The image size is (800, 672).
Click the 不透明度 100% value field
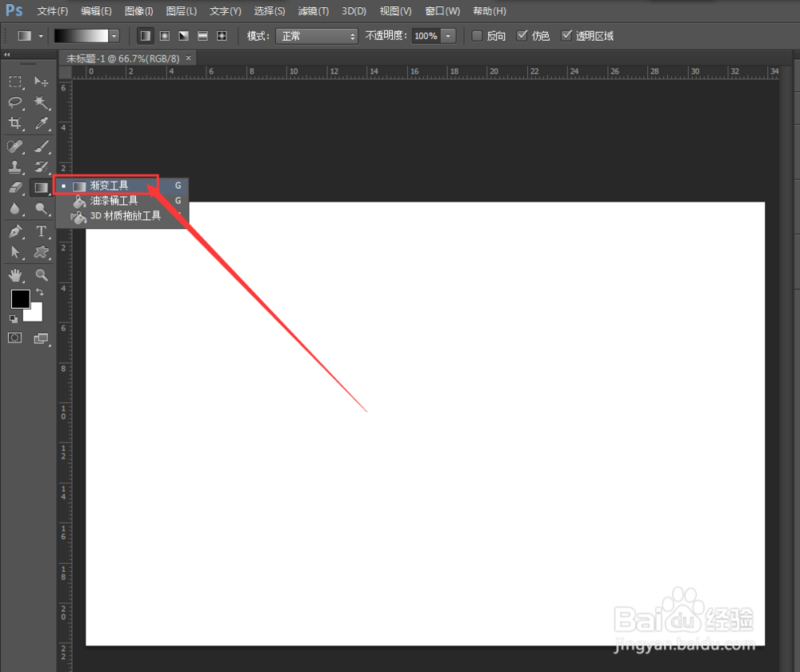click(426, 36)
